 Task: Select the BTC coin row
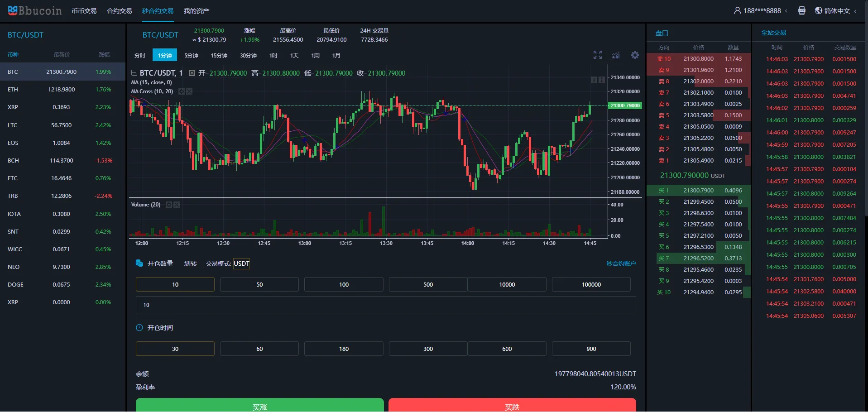62,72
